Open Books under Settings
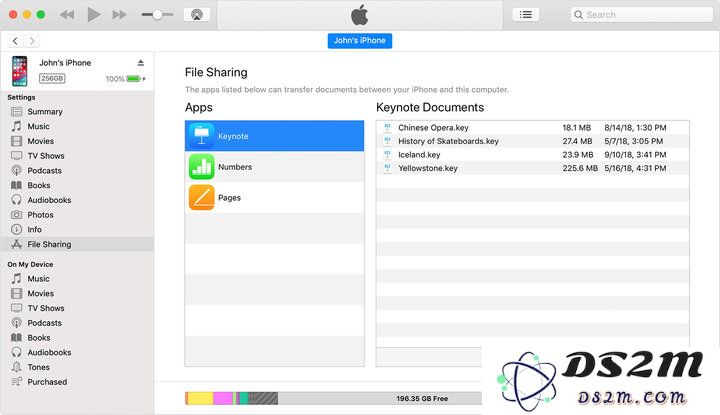Viewport: 720px width, 415px height. [39, 185]
